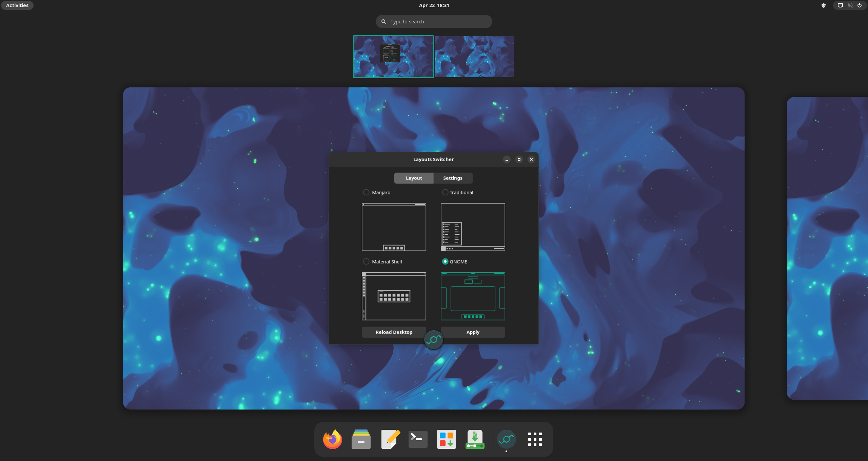Switch to the Settings tab in Layouts Switcher
The image size is (868, 461).
coord(452,178)
